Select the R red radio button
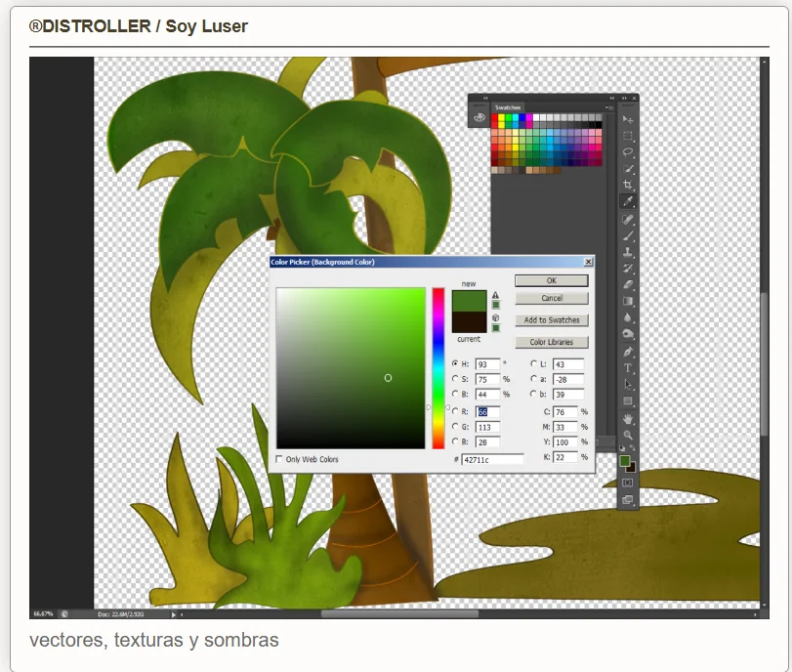 455,411
